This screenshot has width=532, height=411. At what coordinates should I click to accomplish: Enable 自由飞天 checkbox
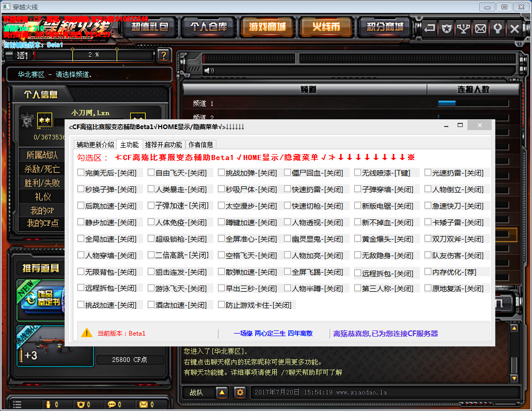[151, 172]
